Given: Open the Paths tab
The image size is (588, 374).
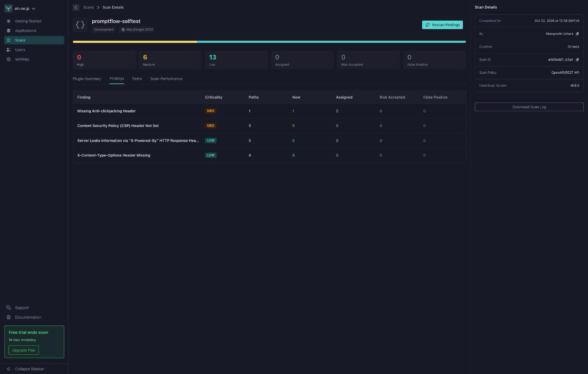Looking at the screenshot, I should (137, 79).
